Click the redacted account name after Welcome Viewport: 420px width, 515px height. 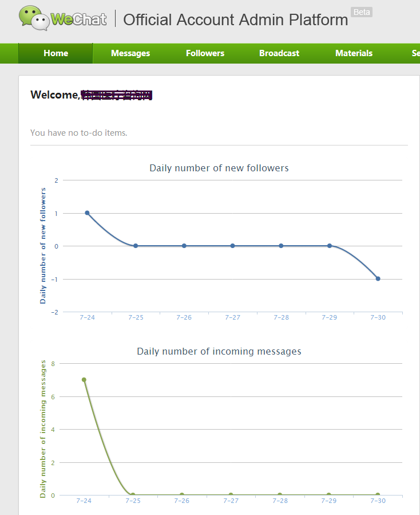[x=117, y=95]
